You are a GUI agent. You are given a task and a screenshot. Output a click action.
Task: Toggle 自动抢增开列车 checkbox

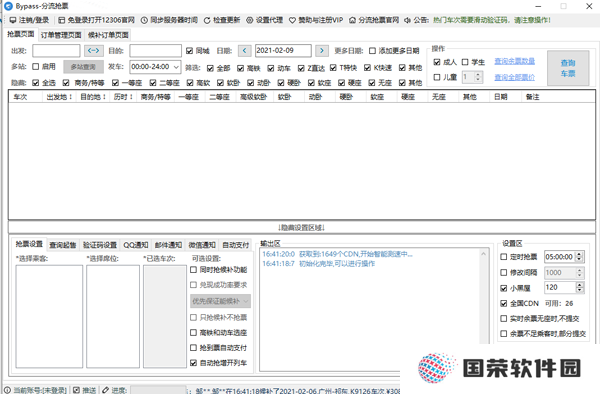pyautogui.click(x=193, y=363)
